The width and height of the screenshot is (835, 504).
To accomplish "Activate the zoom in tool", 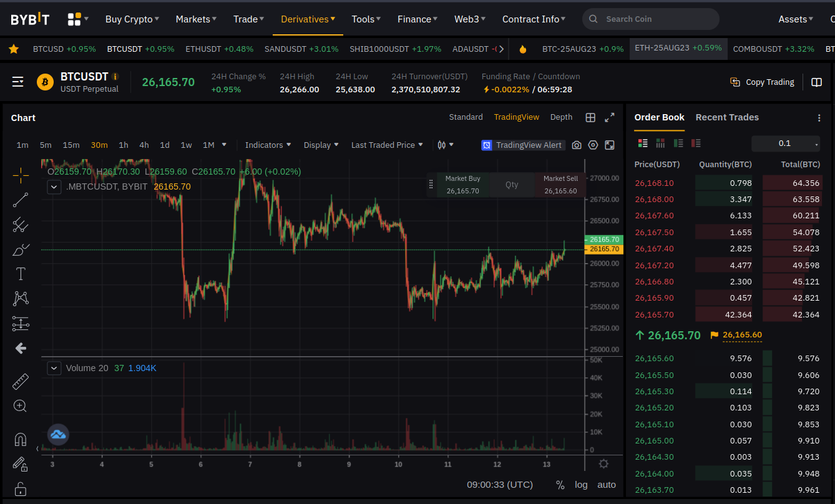I will pyautogui.click(x=21, y=406).
